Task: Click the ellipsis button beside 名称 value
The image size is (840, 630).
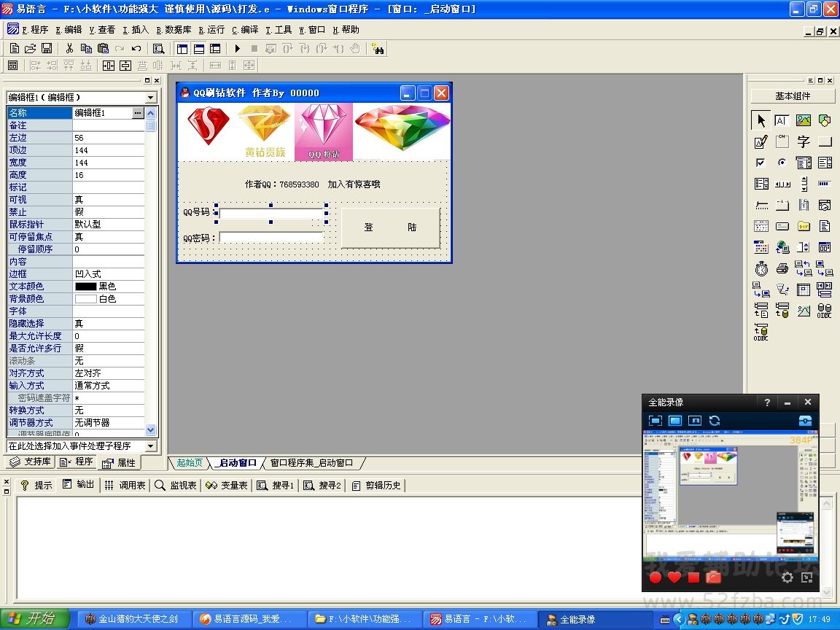Action: (x=138, y=112)
